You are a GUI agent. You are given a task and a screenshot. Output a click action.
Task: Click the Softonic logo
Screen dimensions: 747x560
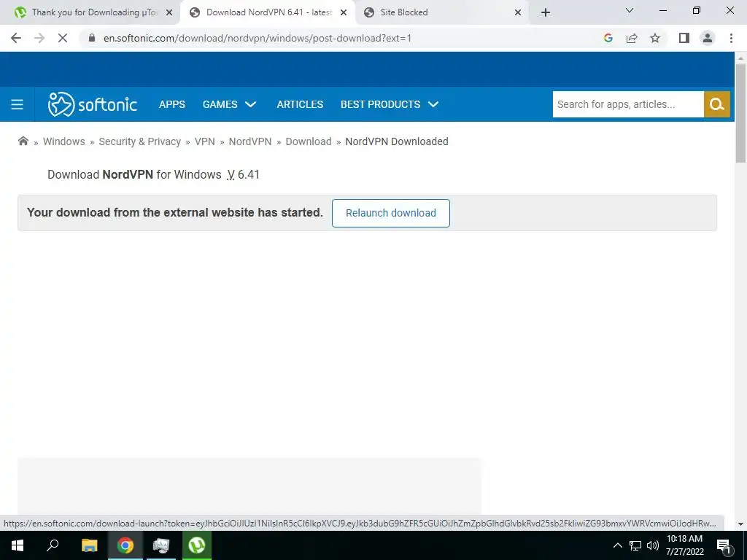93,104
